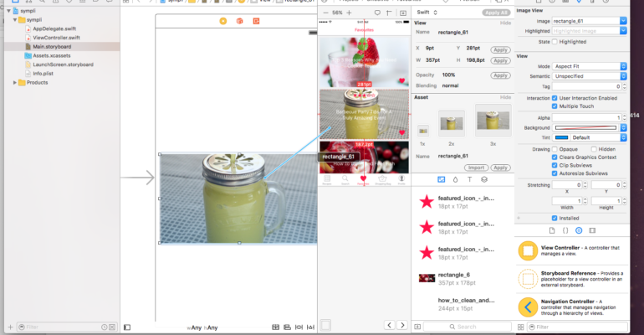Open the comments speech-bubble icon

tap(377, 13)
